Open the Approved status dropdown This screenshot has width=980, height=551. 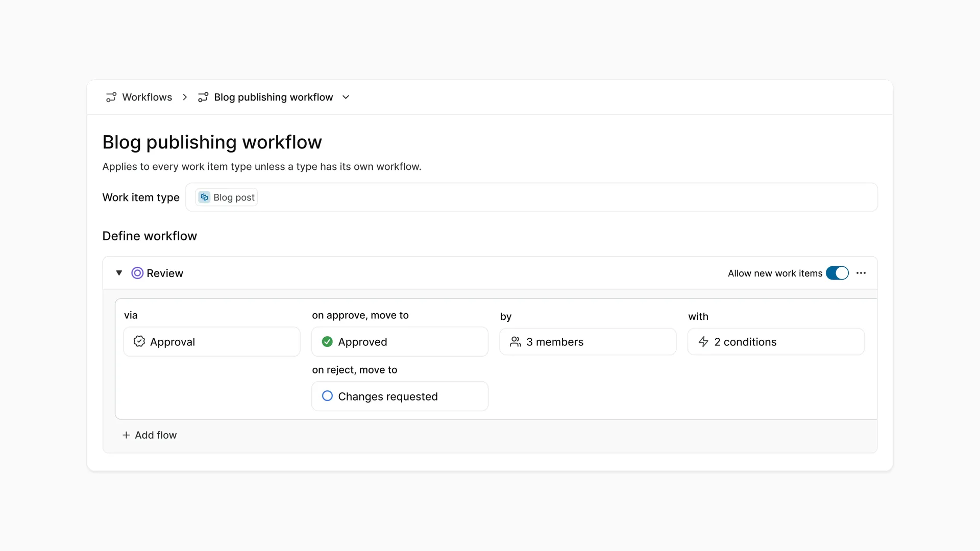pos(400,342)
